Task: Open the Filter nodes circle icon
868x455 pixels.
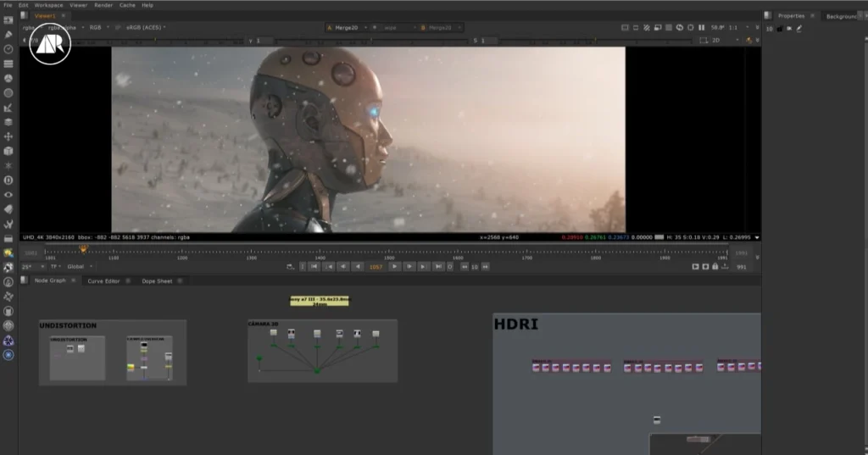Action: click(x=8, y=93)
